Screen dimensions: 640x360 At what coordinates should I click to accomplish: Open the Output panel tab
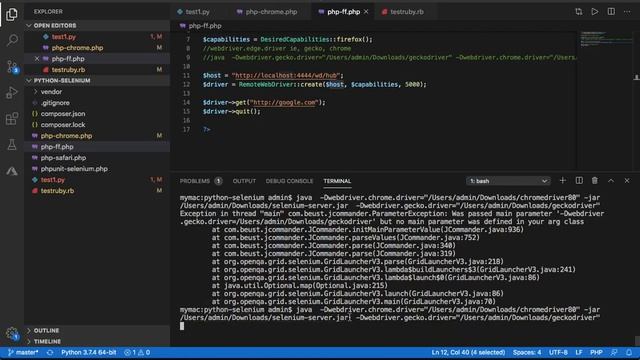(244, 181)
